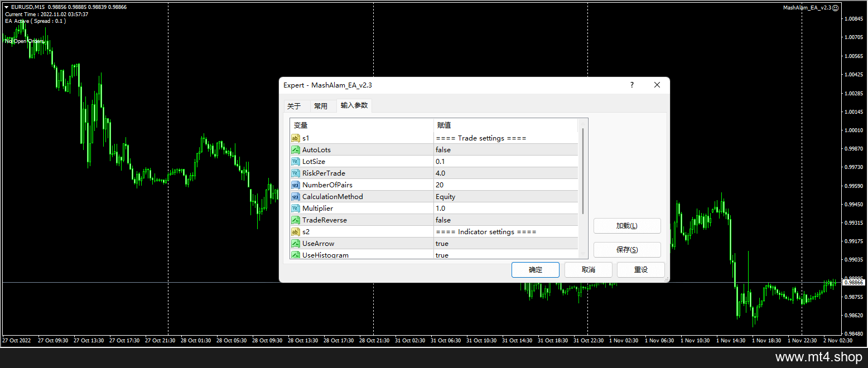
Task: Select the LotSize variable name
Action: (x=314, y=162)
